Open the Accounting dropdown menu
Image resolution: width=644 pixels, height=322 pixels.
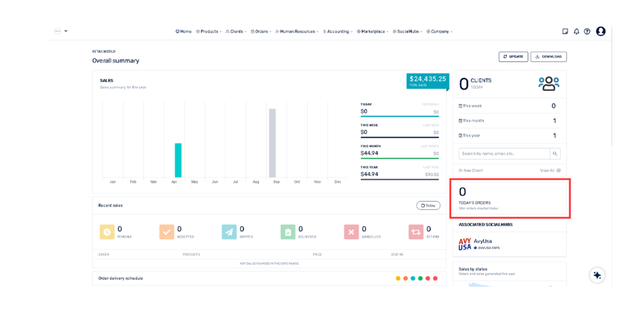pyautogui.click(x=338, y=32)
